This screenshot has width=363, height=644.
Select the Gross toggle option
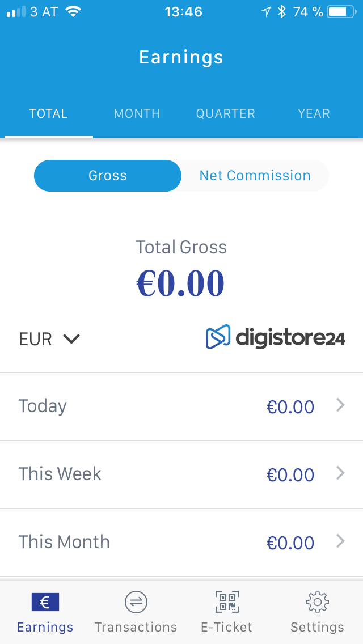tap(108, 176)
